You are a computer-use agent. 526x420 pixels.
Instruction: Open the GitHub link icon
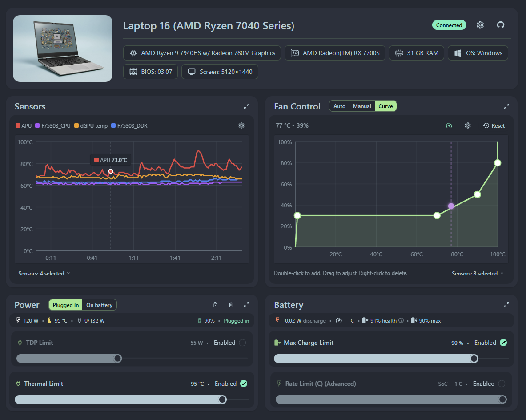501,25
